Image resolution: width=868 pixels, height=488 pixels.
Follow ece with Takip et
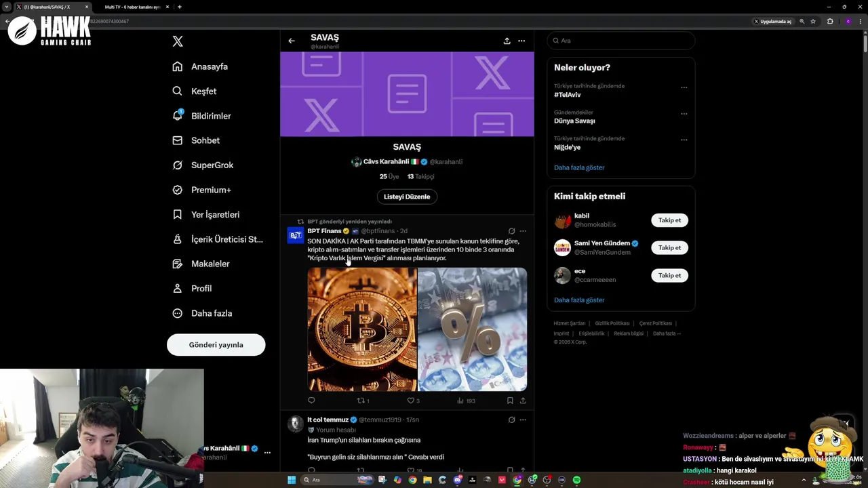669,275
